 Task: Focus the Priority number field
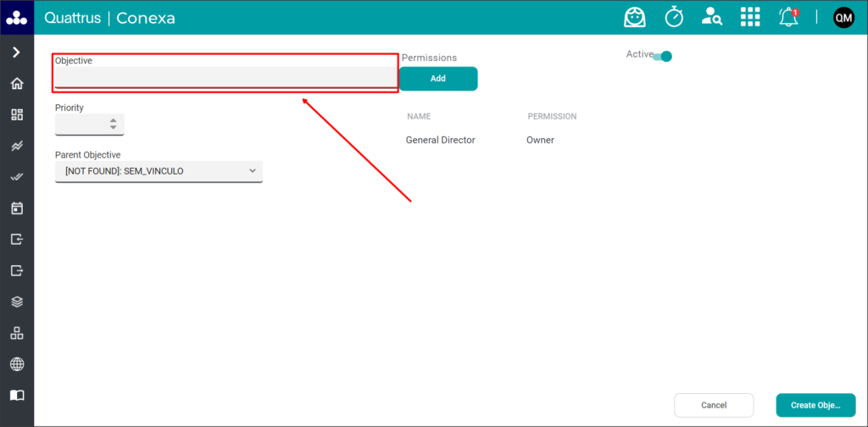(x=90, y=125)
